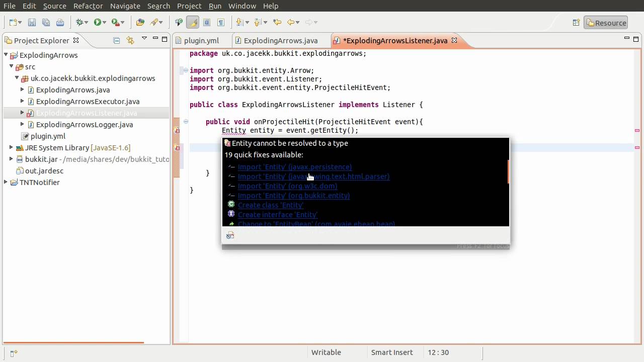The image size is (644, 362).
Task: Maximize the Project Explorer panel
Action: tap(164, 39)
